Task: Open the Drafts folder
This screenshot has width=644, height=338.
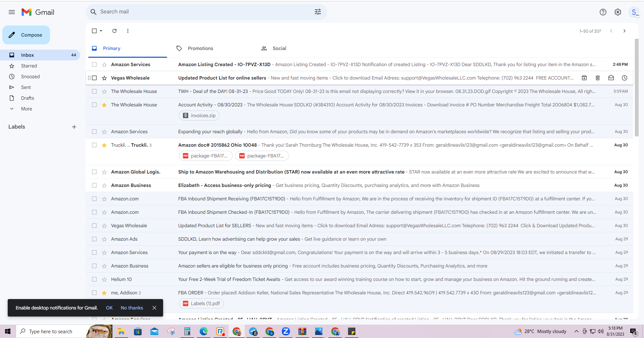Action: 40,98
